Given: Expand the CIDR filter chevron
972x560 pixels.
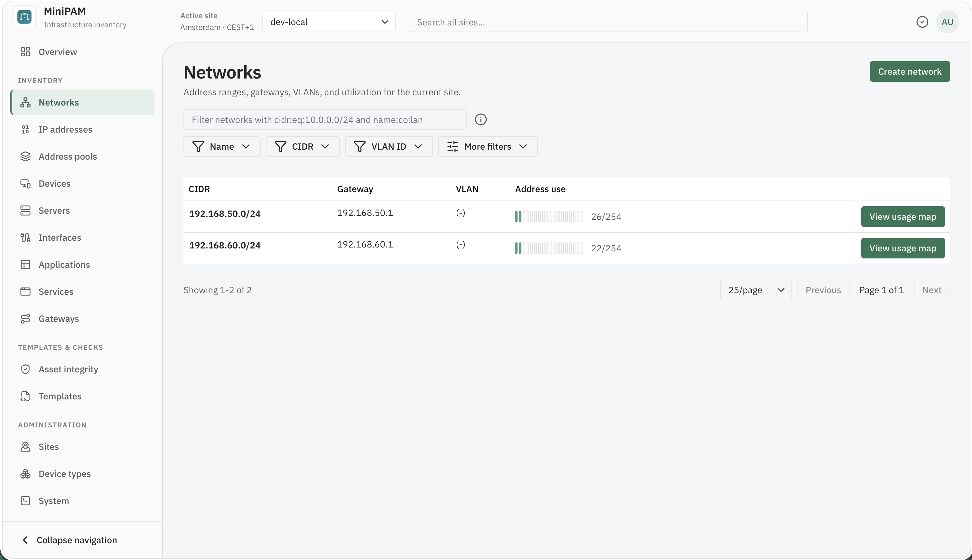Looking at the screenshot, I should pyautogui.click(x=325, y=146).
